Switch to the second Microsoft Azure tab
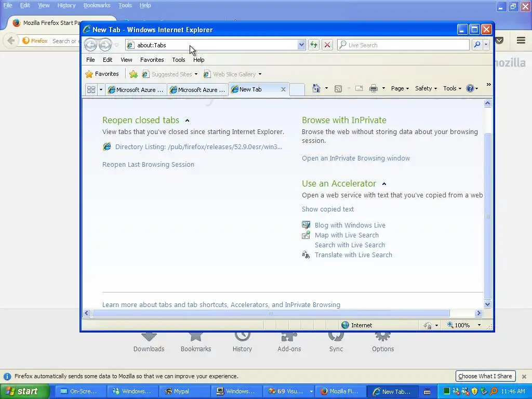Viewport: 532px width, 399px height. click(x=197, y=89)
